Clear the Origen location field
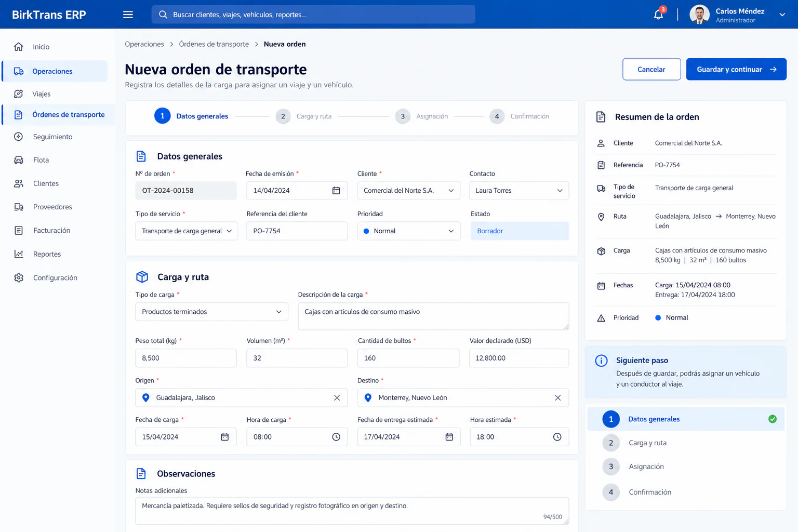798x532 pixels. click(x=337, y=398)
